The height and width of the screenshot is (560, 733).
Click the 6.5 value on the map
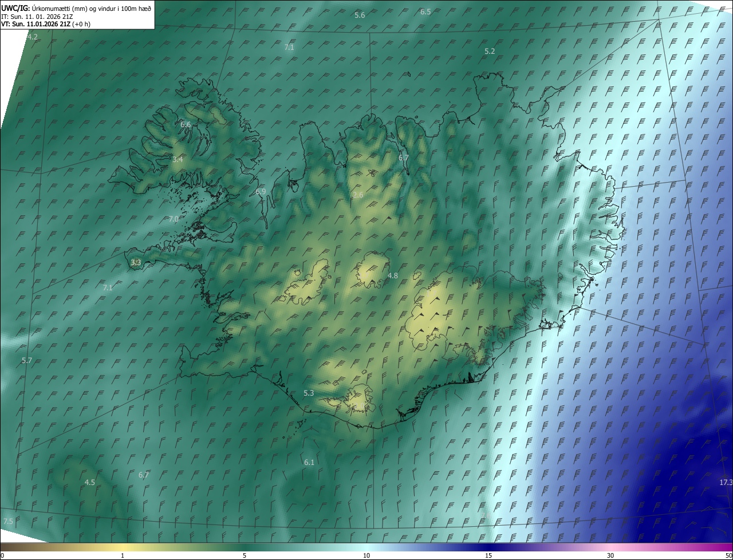coord(425,11)
